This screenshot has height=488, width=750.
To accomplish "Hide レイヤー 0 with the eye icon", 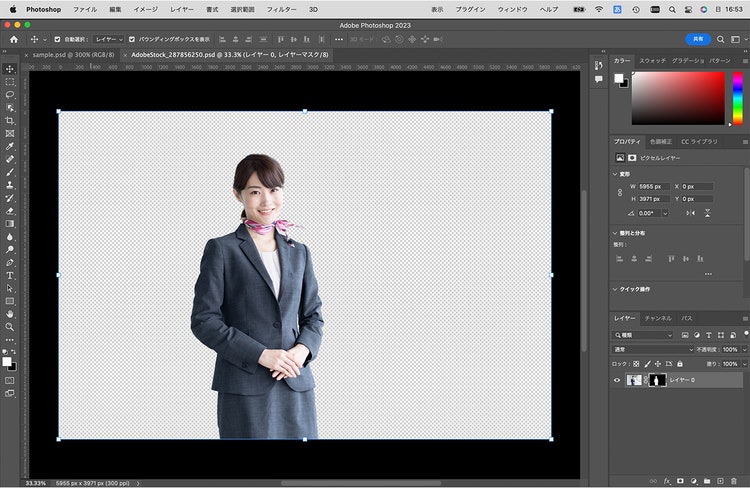I will tap(617, 380).
